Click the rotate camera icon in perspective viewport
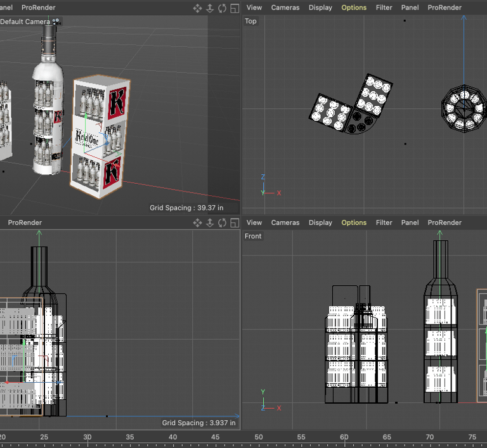This screenshot has width=487, height=448. [222, 8]
